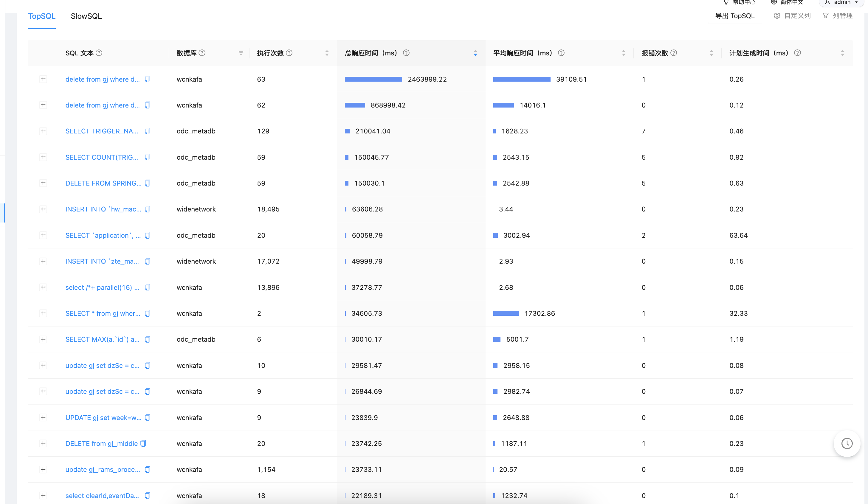The height and width of the screenshot is (504, 868).
Task: Expand the DELETE from gj_middle row
Action: [43, 444]
